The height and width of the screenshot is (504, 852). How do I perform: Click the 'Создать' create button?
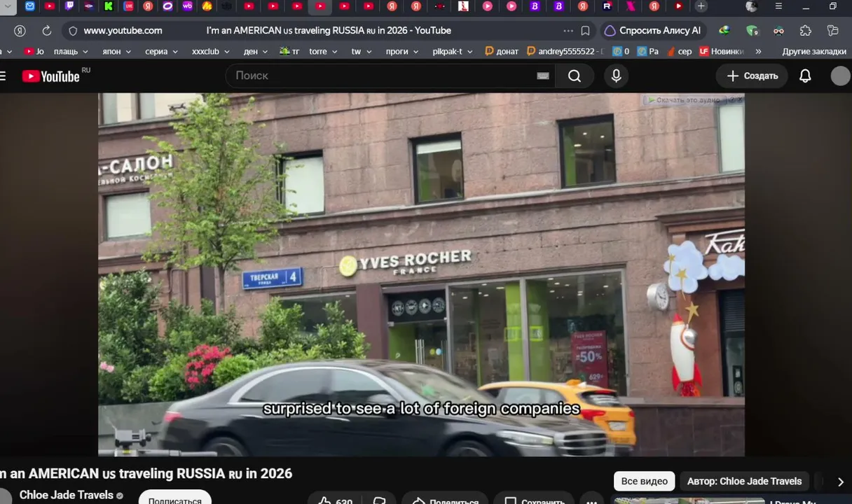coord(752,76)
